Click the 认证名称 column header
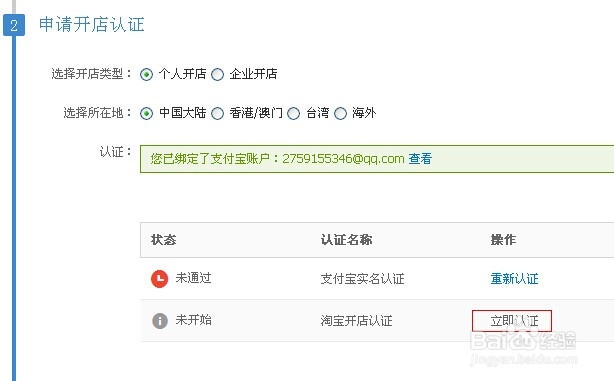 pyautogui.click(x=347, y=240)
